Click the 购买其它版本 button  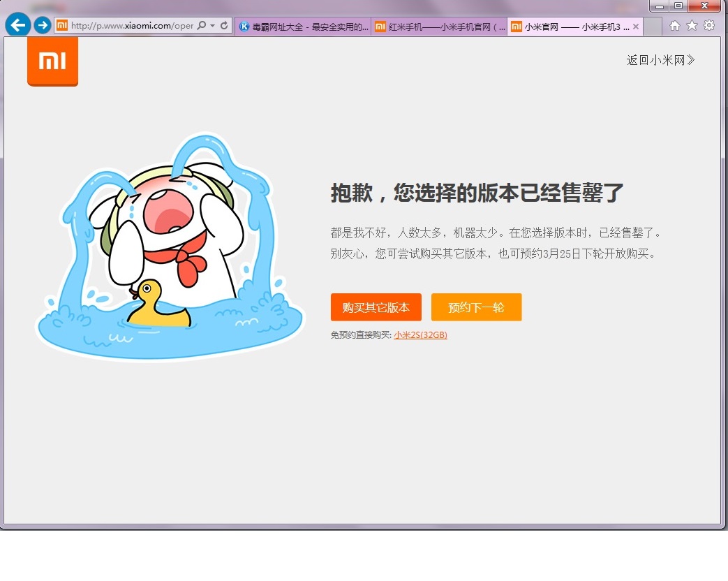pyautogui.click(x=376, y=307)
